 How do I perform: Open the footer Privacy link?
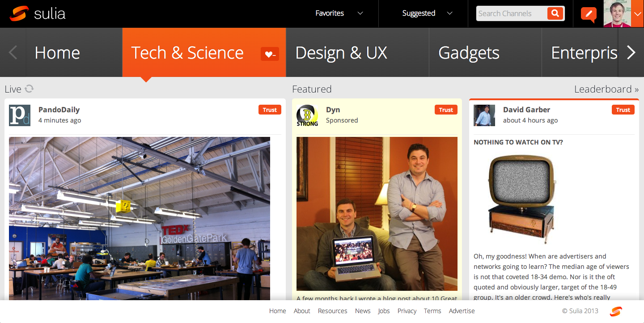[x=407, y=311]
